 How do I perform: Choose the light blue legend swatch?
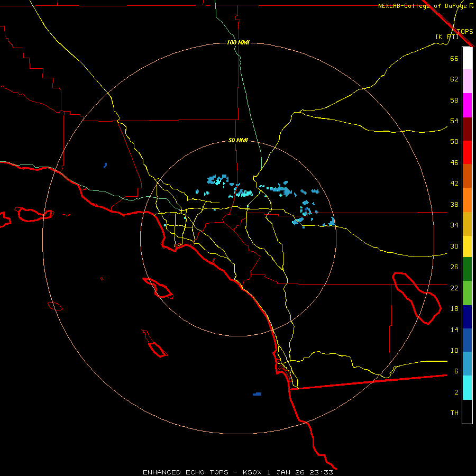tap(467, 364)
